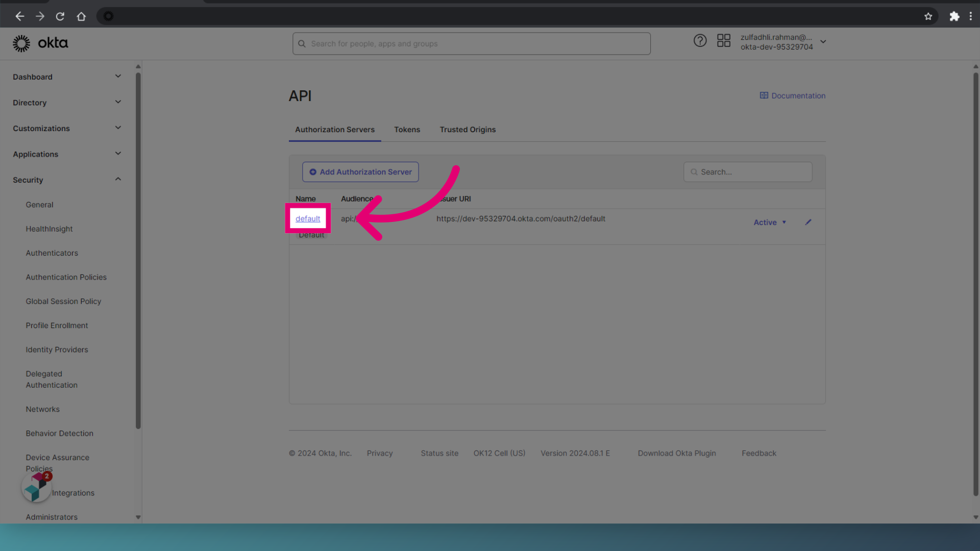
Task: Click the Issuer URI column header
Action: point(453,199)
